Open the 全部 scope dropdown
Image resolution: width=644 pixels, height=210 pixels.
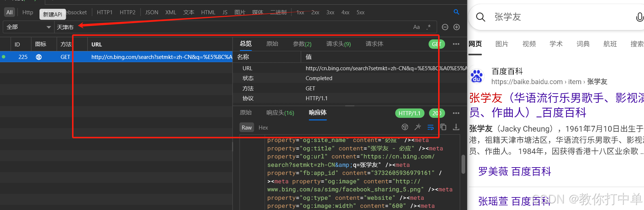click(29, 27)
